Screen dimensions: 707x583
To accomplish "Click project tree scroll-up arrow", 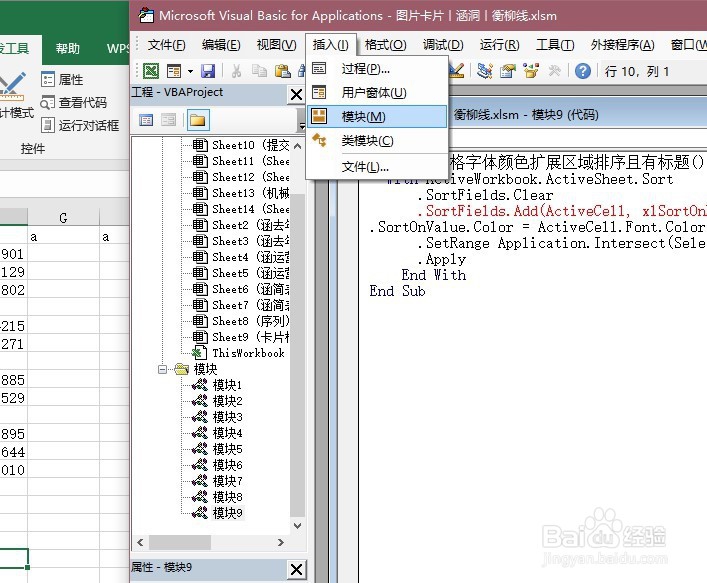I will (x=297, y=146).
